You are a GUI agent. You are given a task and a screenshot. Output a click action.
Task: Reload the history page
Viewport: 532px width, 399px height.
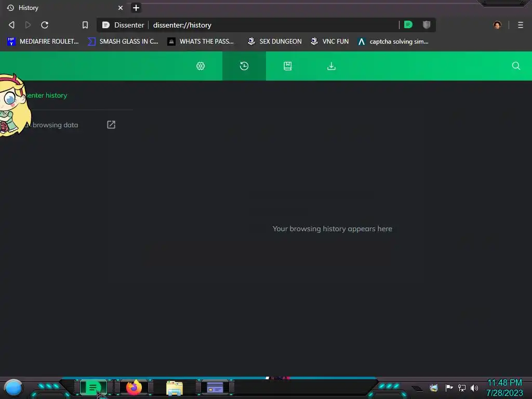coord(45,25)
